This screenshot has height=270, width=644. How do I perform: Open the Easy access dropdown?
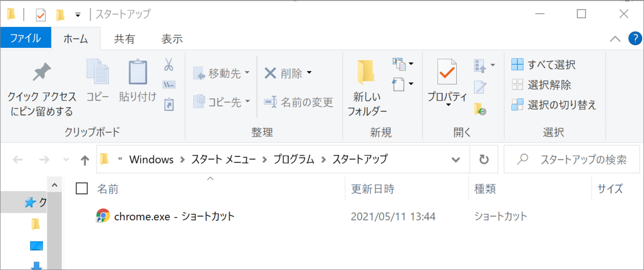point(403,84)
